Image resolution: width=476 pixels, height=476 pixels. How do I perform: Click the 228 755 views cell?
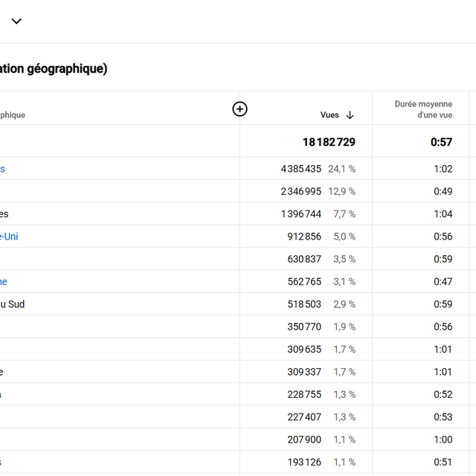coord(304,395)
